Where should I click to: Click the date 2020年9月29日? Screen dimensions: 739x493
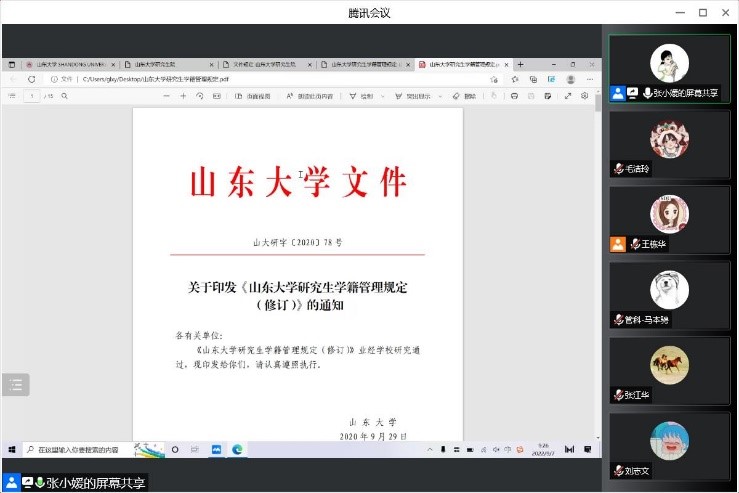373,436
